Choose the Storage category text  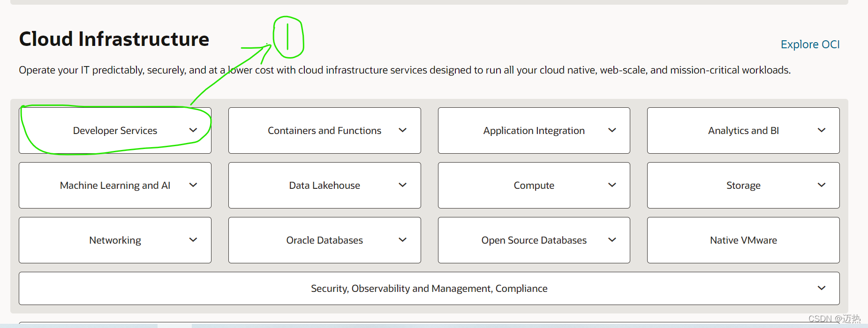click(743, 186)
